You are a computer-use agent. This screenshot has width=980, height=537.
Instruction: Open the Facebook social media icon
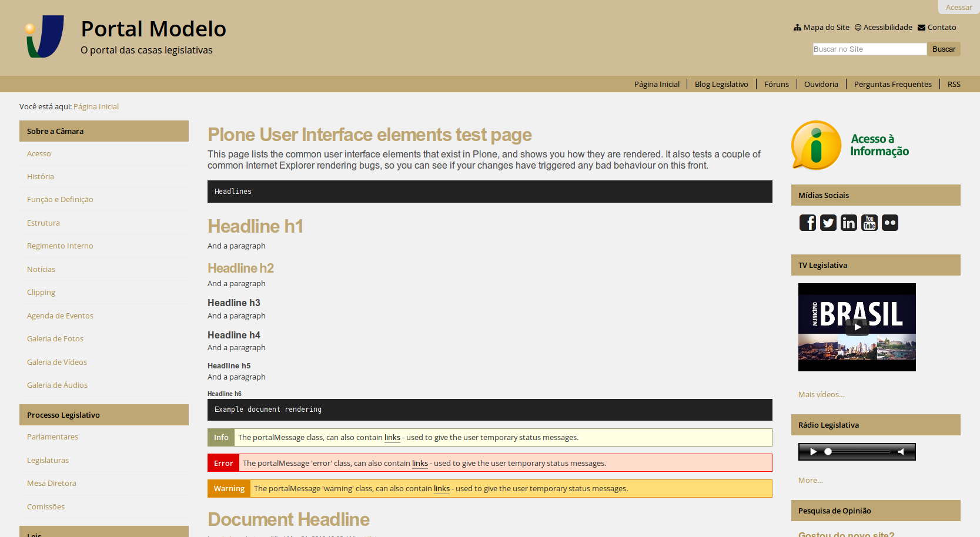click(x=807, y=223)
